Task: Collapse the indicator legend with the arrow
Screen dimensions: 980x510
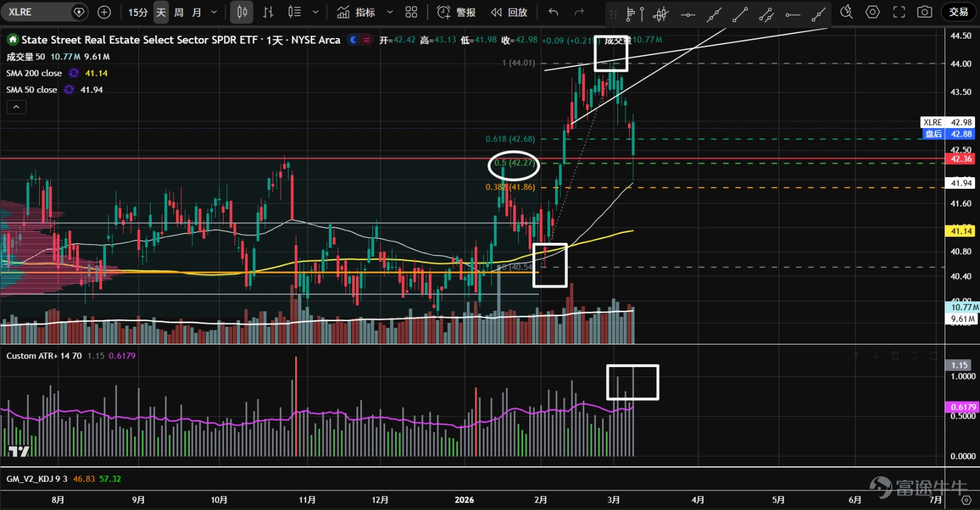Action: tap(17, 107)
